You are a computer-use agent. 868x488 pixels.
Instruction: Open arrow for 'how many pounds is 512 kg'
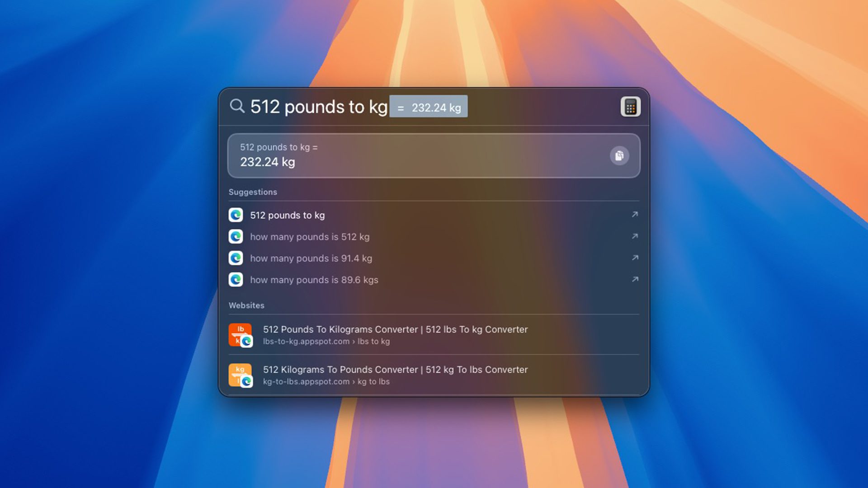click(635, 236)
